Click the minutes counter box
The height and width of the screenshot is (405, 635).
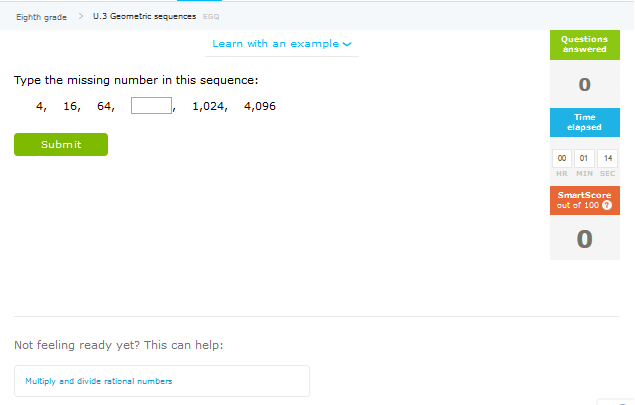click(x=584, y=158)
